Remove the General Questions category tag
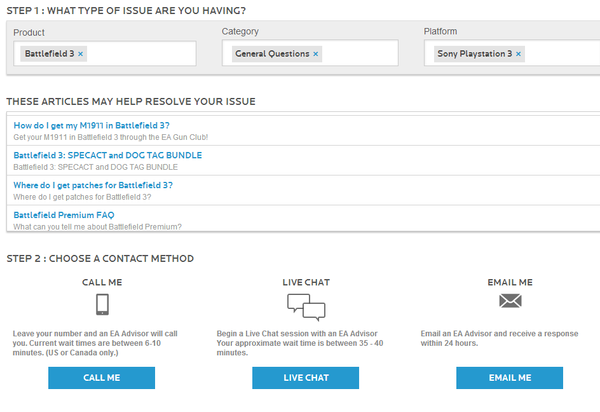This screenshot has width=600, height=412. 316,54
